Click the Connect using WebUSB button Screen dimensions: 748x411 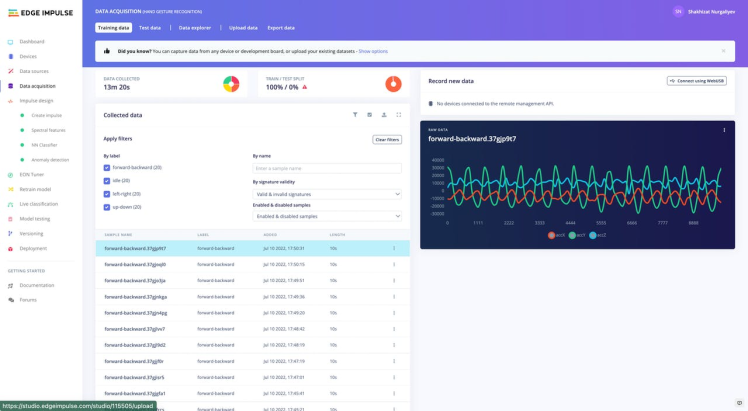696,81
